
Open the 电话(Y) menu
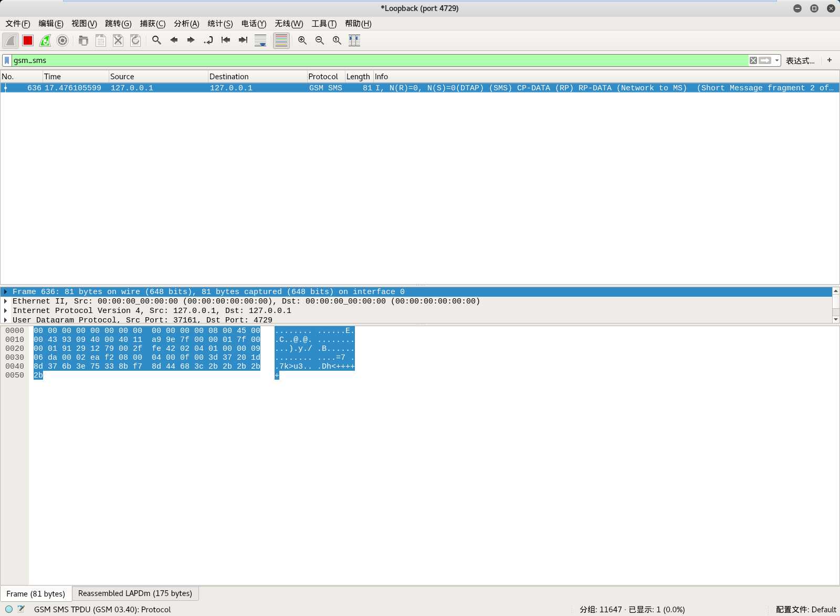tap(254, 24)
